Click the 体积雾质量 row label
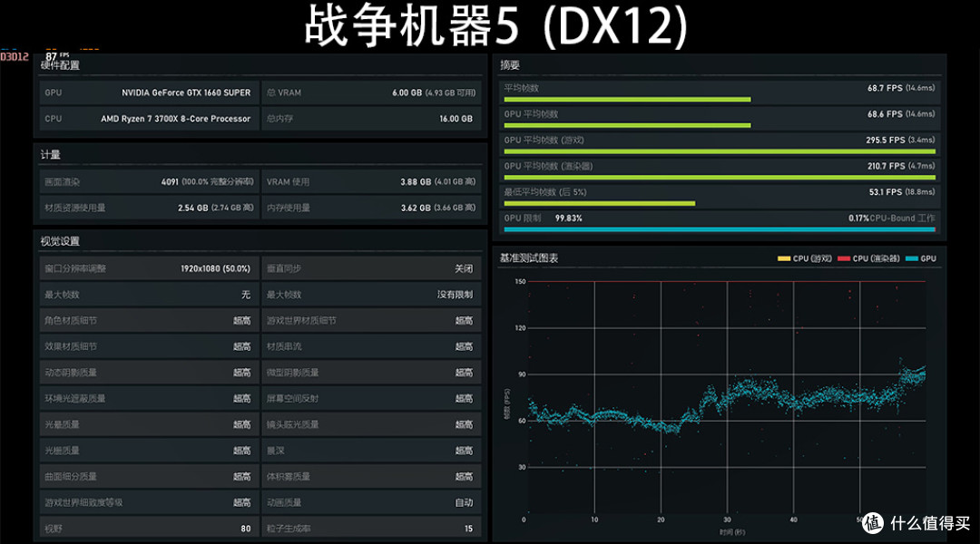Image resolution: width=980 pixels, height=544 pixels. point(289,477)
